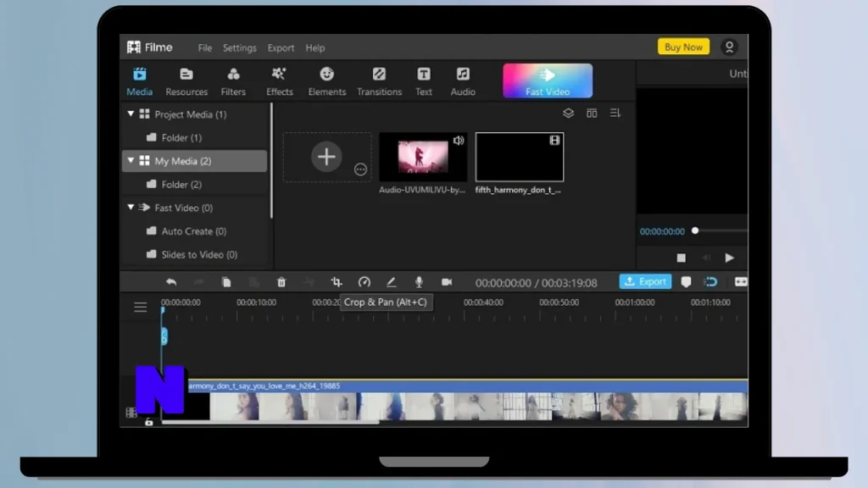Click the timeline timecode 00:00:00:00 / 00:03:19:08
Image resolution: width=868 pixels, height=488 pixels.
(536, 283)
